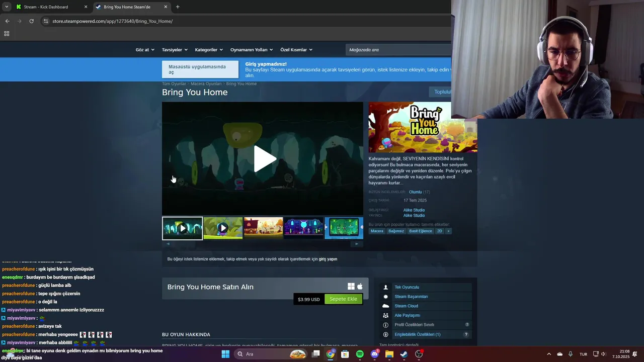The height and width of the screenshot is (362, 644).
Task: Expand the Oynamanın Yolları menu
Action: coord(252,50)
